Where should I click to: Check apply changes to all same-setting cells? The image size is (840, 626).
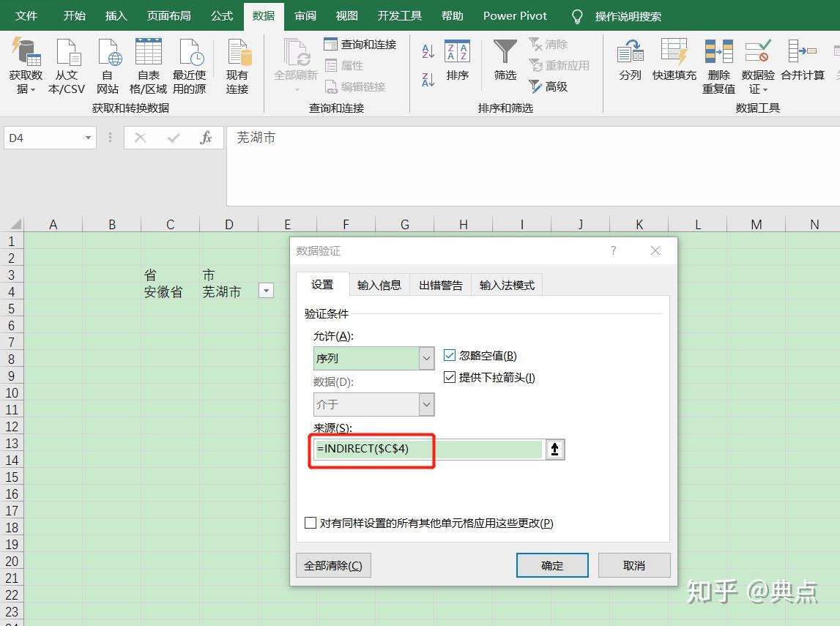pos(311,523)
